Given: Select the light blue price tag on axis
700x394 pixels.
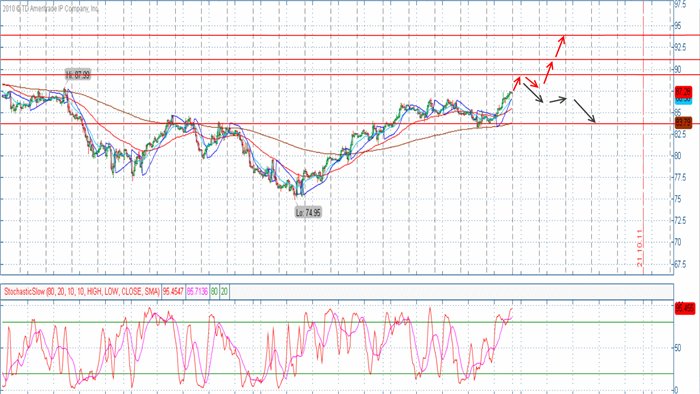Looking at the screenshot, I should click(683, 100).
